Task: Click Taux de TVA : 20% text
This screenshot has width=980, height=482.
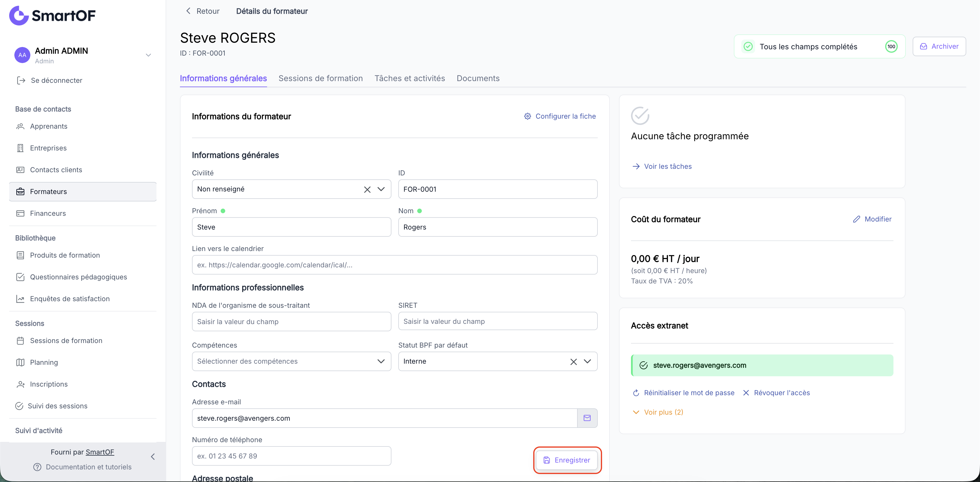Action: [x=662, y=281]
